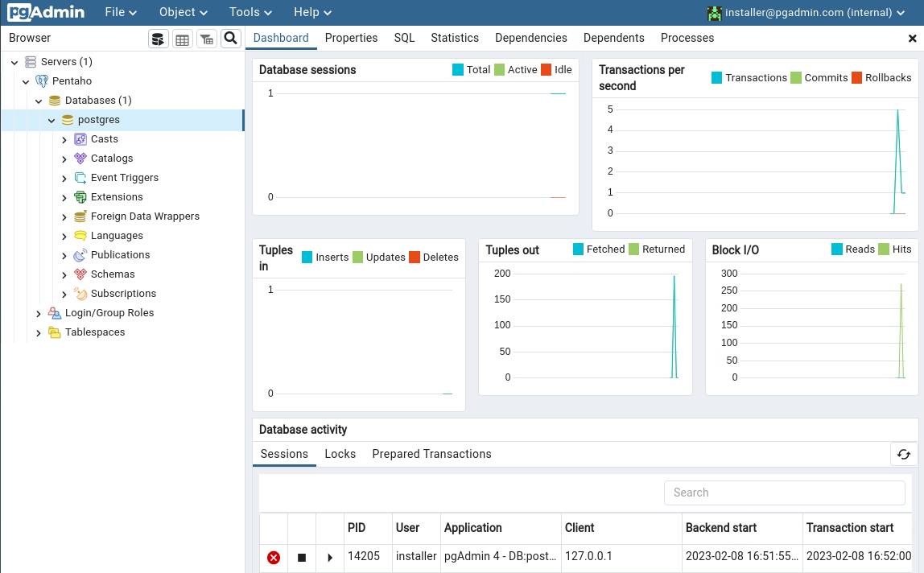Click the View Data table icon

coord(183,39)
